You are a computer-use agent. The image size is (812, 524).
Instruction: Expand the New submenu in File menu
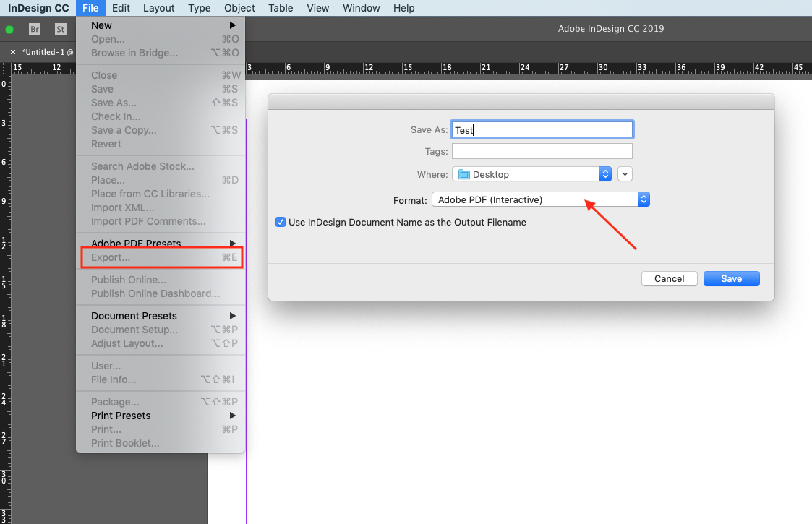(x=161, y=25)
